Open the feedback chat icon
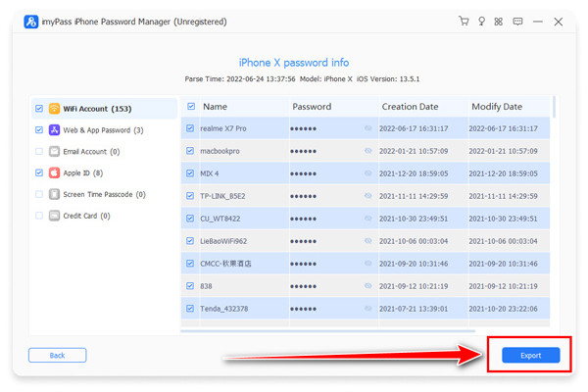 pos(516,21)
